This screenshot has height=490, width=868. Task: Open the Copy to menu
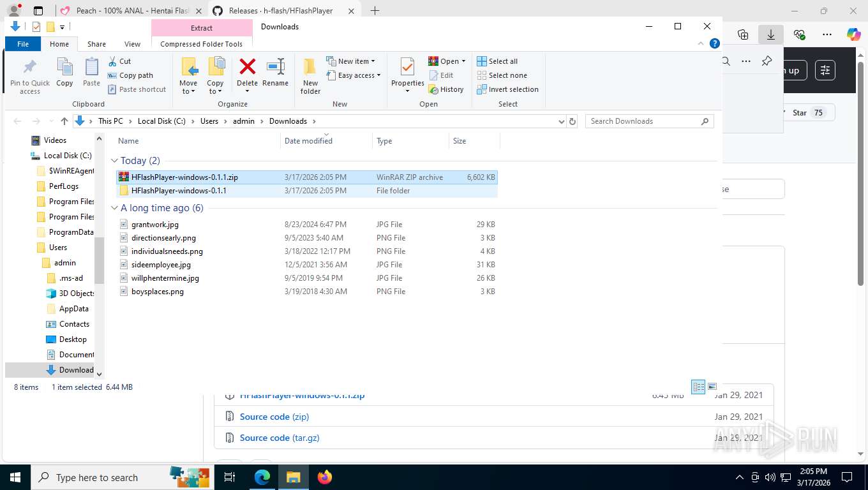215,76
